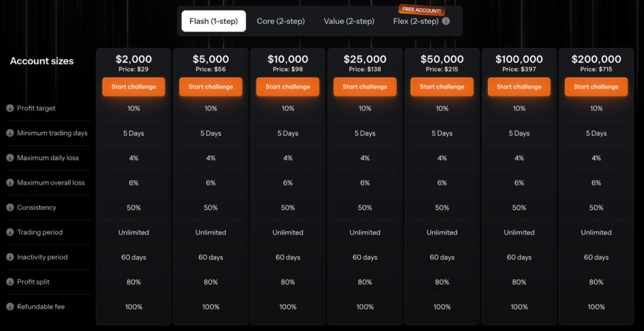The height and width of the screenshot is (331, 644).
Task: Click info icon next to Flex (2-step)
Action: [446, 21]
